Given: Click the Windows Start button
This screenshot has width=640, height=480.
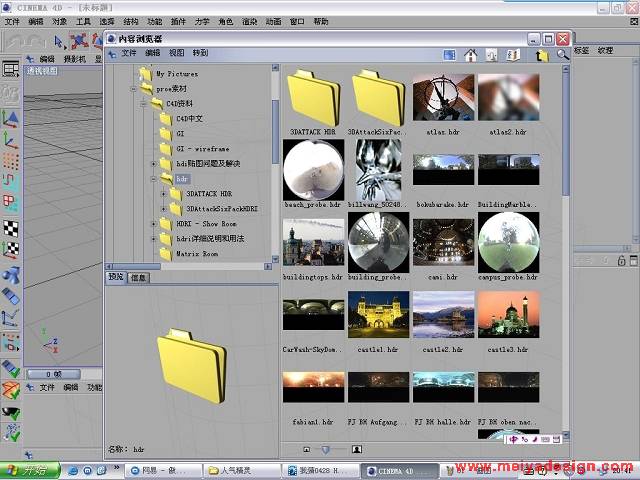Looking at the screenshot, I should point(28,470).
